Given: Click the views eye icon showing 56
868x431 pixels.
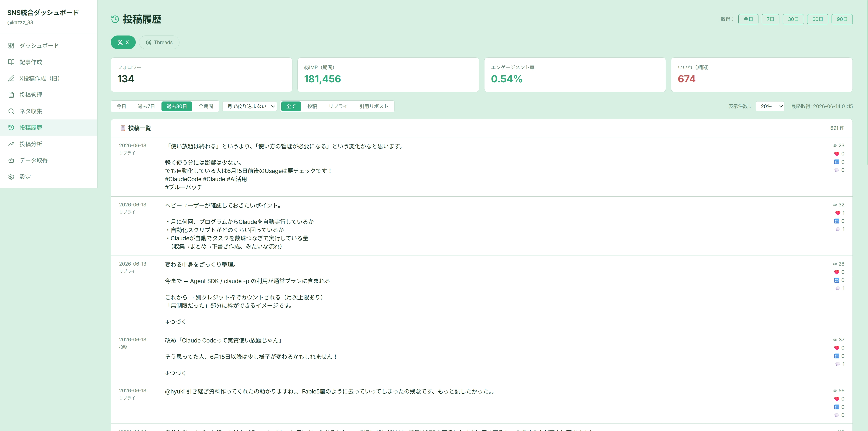Looking at the screenshot, I should pyautogui.click(x=835, y=390).
